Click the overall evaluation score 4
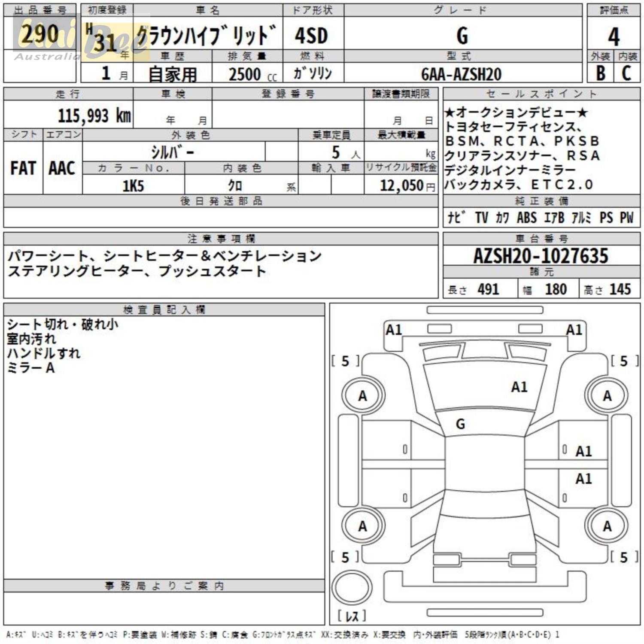 [x=614, y=36]
